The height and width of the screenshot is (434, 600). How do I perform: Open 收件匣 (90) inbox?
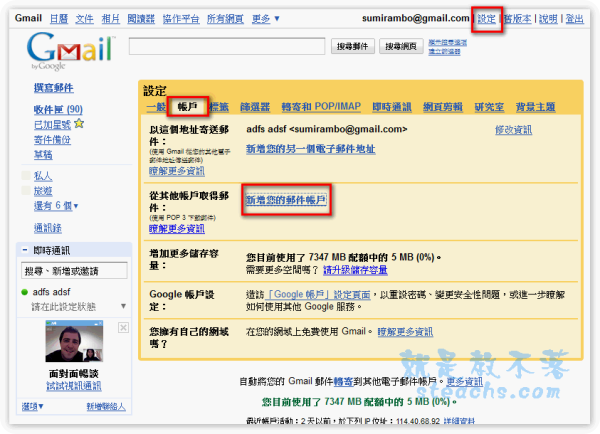58,109
